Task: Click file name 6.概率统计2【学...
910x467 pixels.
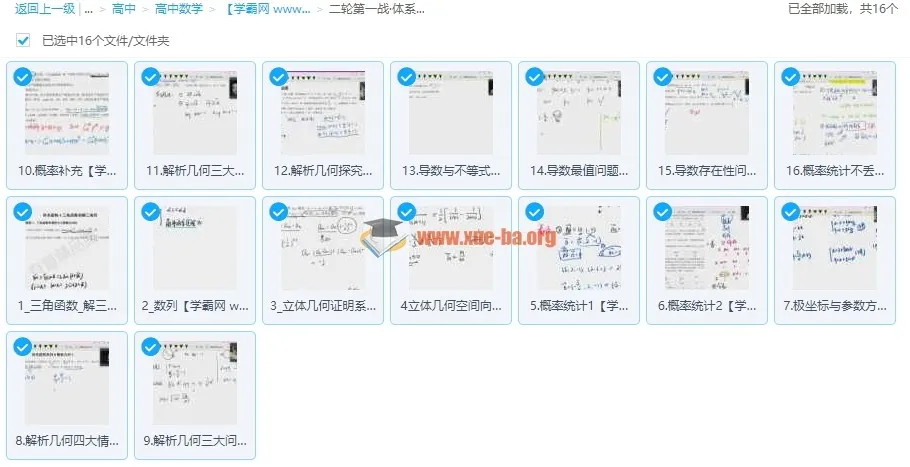Action: 707,306
